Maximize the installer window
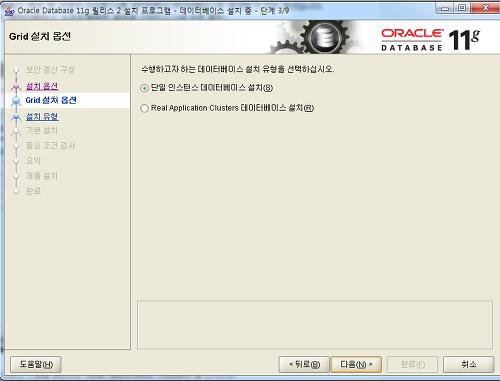 click(x=462, y=8)
